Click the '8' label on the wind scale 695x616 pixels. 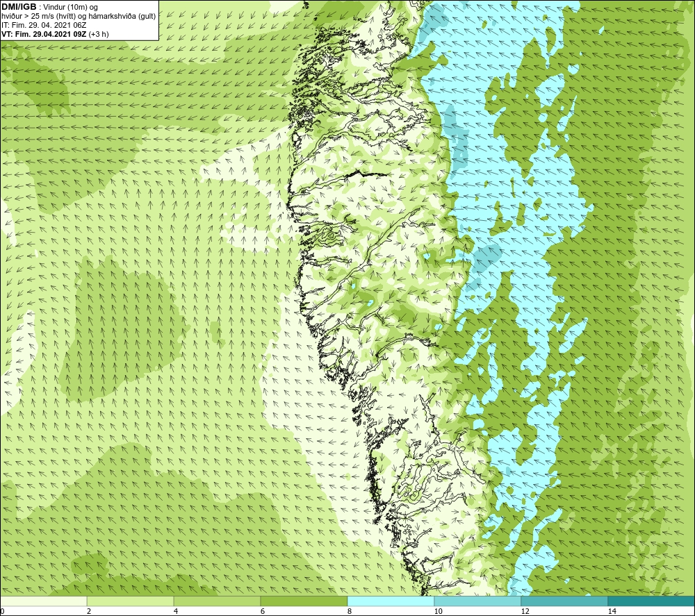(x=350, y=611)
